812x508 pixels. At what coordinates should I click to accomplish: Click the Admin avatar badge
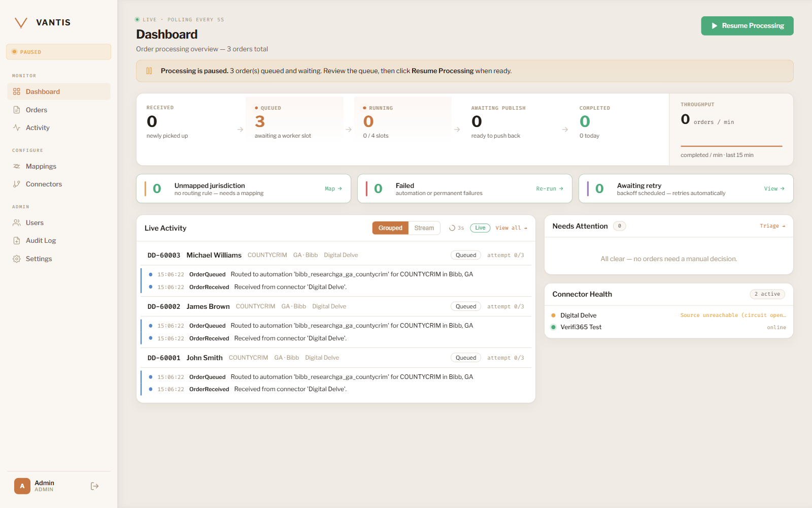tap(22, 486)
